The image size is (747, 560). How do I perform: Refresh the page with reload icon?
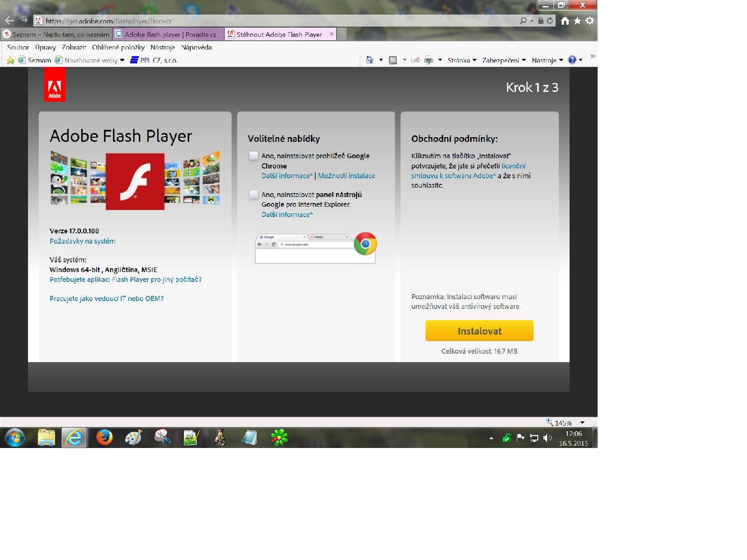[550, 21]
